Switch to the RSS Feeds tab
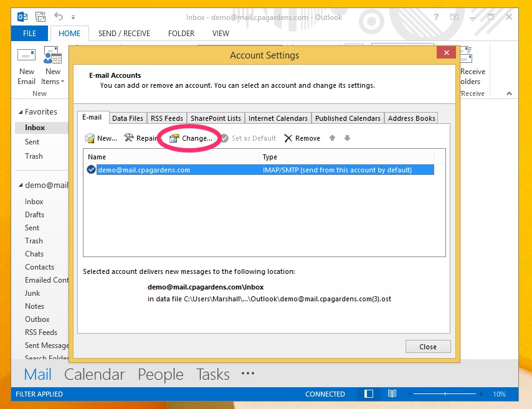The image size is (532, 409). click(166, 118)
